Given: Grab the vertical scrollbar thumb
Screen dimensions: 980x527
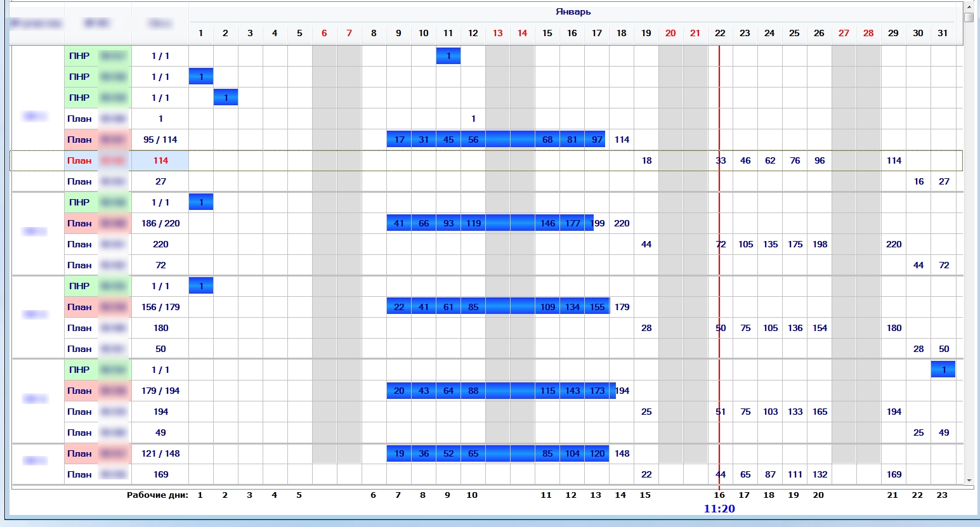Looking at the screenshot, I should [969, 17].
